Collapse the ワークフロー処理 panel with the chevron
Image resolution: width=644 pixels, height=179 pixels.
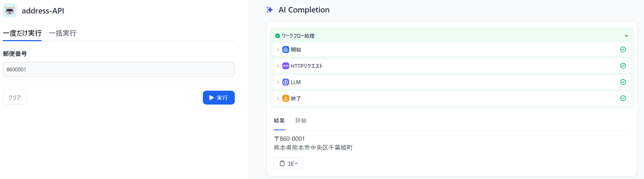(x=626, y=36)
